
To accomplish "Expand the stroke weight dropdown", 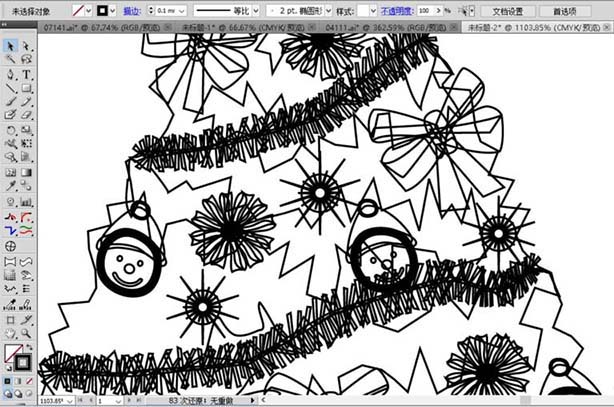I will click(x=181, y=11).
